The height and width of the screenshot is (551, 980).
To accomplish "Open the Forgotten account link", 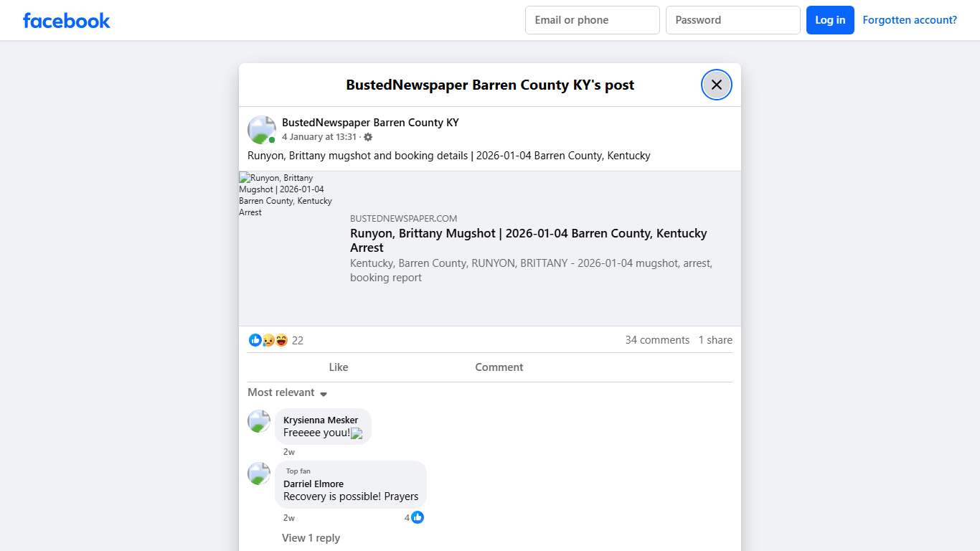I will pyautogui.click(x=909, y=20).
